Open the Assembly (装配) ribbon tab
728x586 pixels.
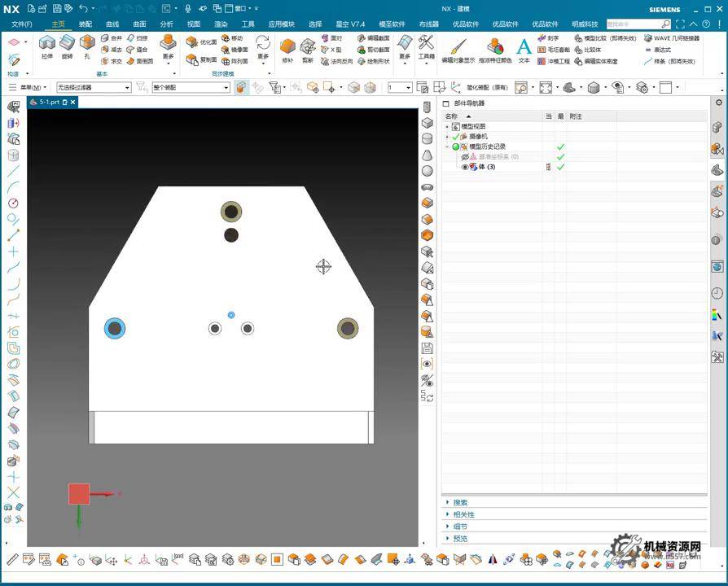[85, 24]
